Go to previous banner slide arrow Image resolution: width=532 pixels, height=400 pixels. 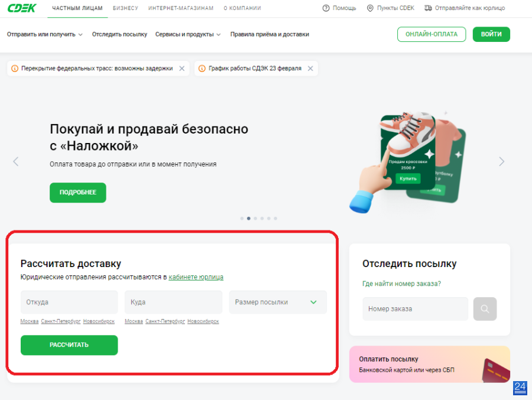pyautogui.click(x=15, y=161)
